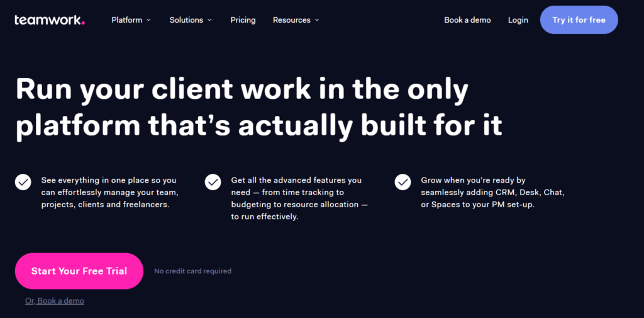Click the teamwork logo
The image size is (644, 318).
coord(50,20)
